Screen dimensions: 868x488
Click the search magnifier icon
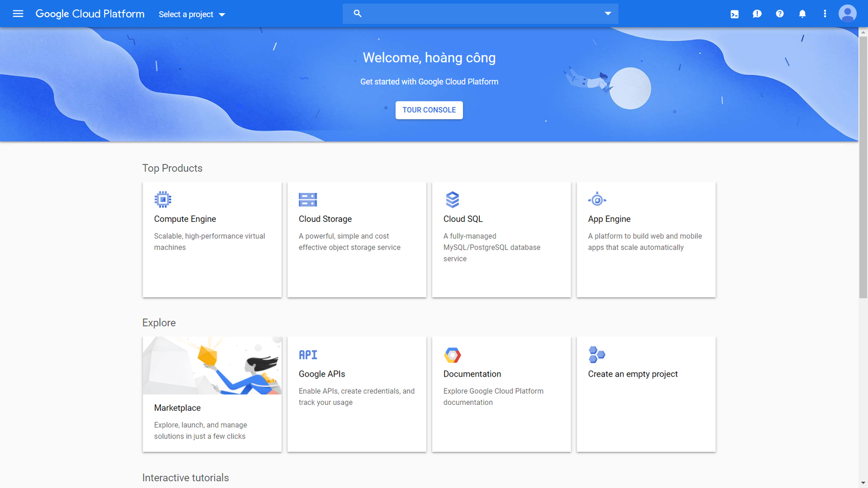(358, 14)
